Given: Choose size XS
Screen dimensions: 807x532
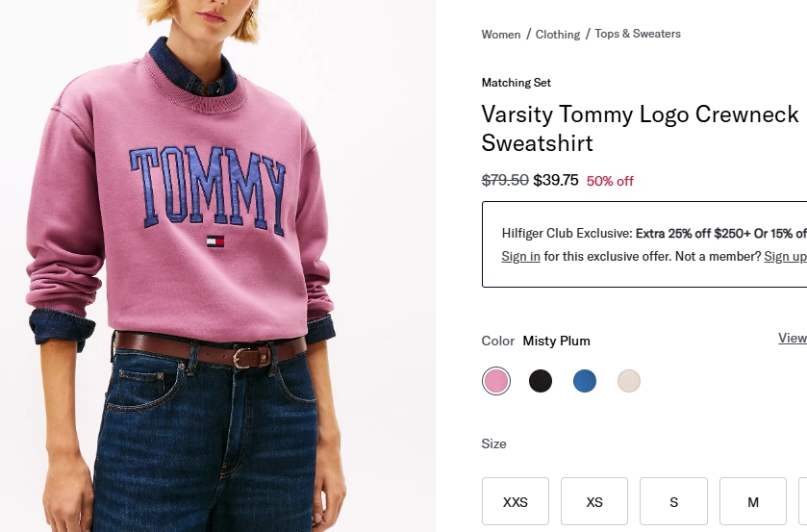Looking at the screenshot, I should coord(594,501).
